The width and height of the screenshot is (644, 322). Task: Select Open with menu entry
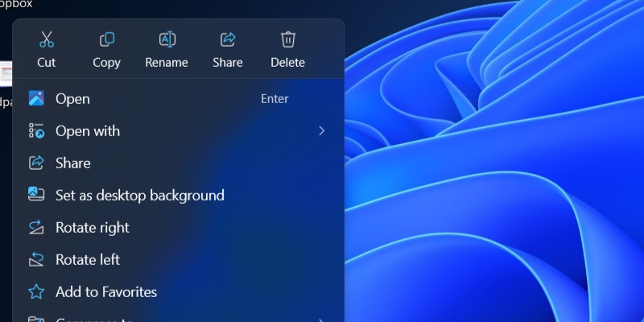tap(178, 130)
